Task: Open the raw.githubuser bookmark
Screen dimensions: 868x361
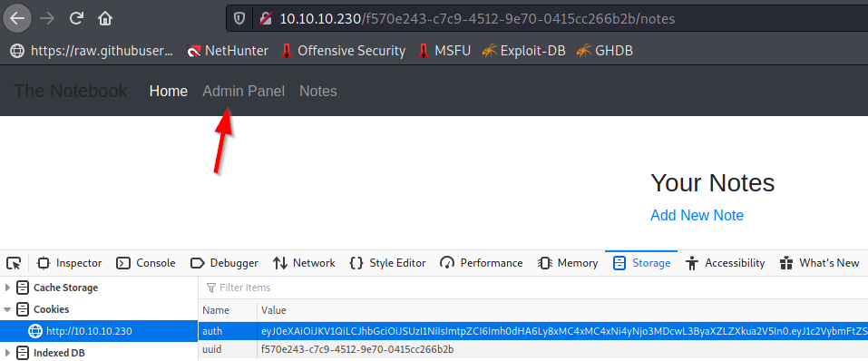Action: point(92,51)
